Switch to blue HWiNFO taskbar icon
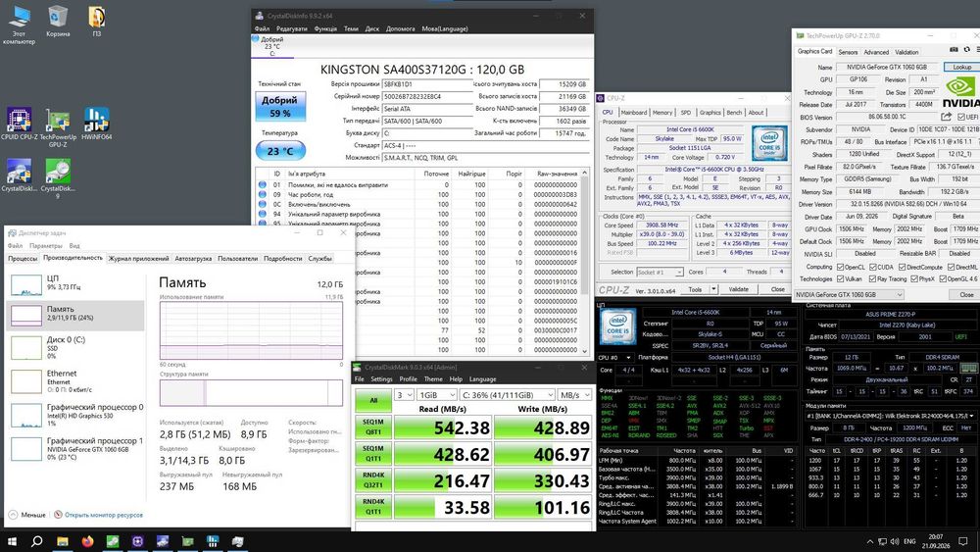This screenshot has width=980, height=552. [x=213, y=541]
